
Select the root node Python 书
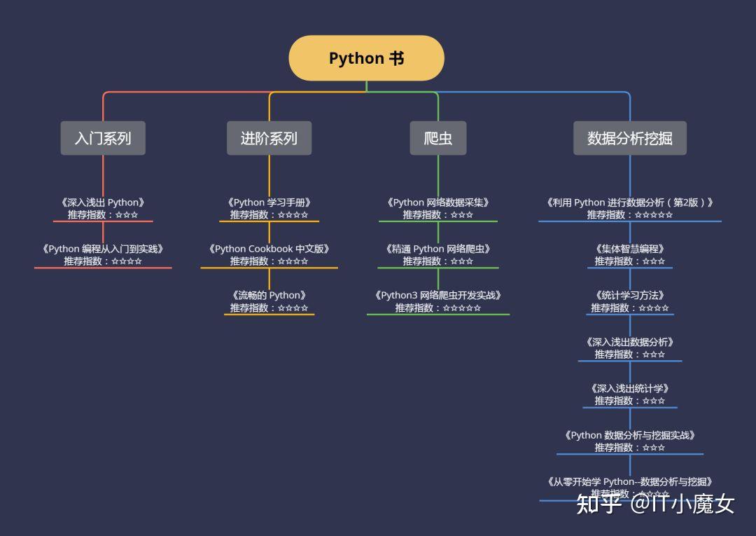[365, 58]
